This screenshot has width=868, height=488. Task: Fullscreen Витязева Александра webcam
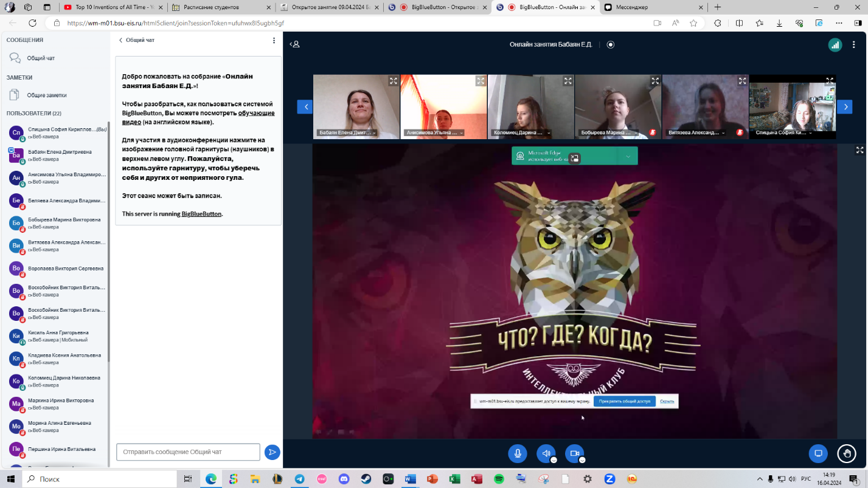pos(742,80)
